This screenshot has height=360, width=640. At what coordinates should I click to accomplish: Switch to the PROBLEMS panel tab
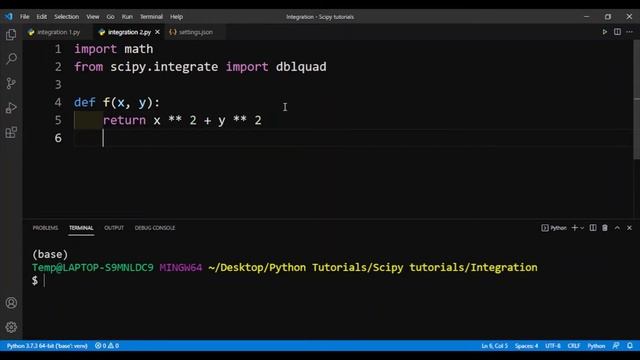coord(45,228)
